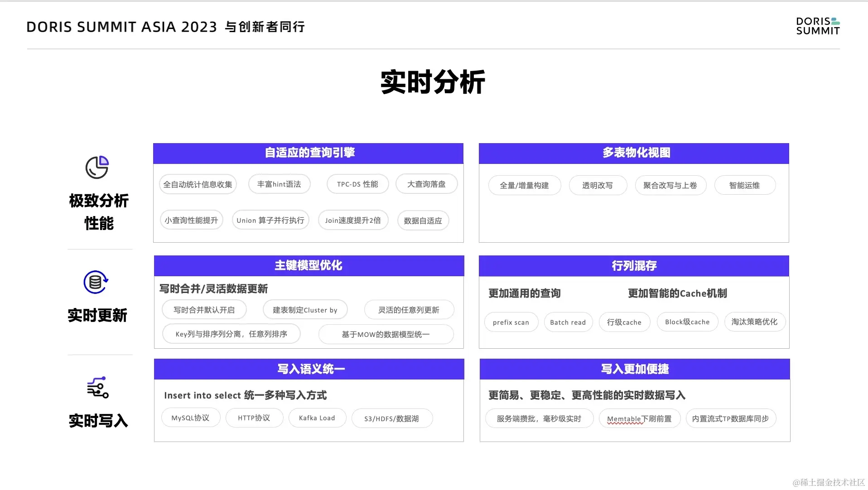Viewport: 868px width, 490px height.
Task: Click the 数据自适应 pill
Action: 423,221
